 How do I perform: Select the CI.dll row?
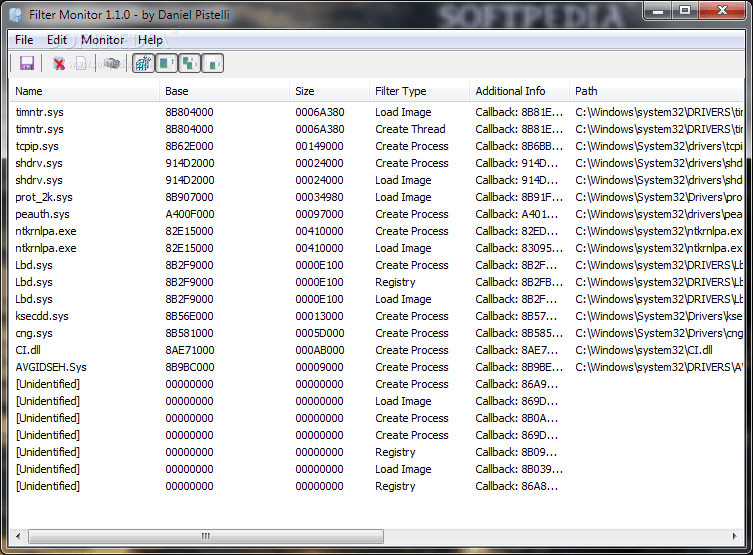(x=376, y=350)
